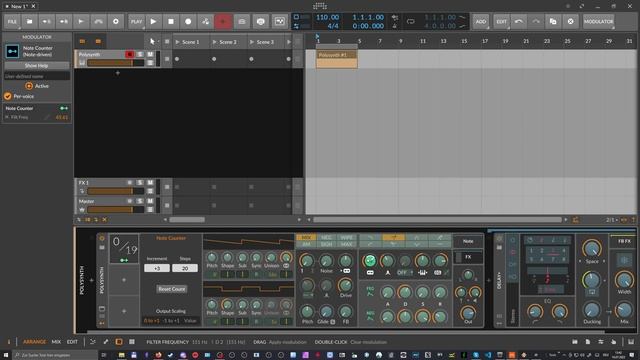
Task: Select the MIX oscillator mix mode
Action: pos(306,237)
